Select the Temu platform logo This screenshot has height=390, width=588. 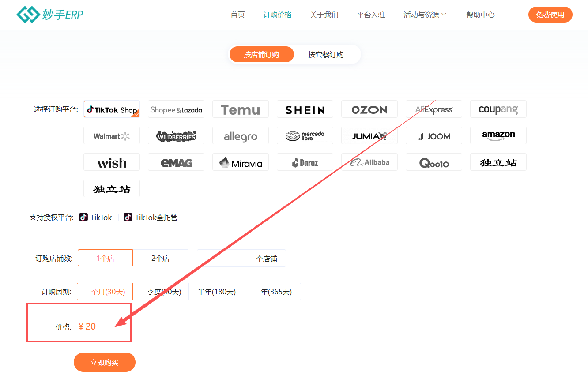(240, 109)
